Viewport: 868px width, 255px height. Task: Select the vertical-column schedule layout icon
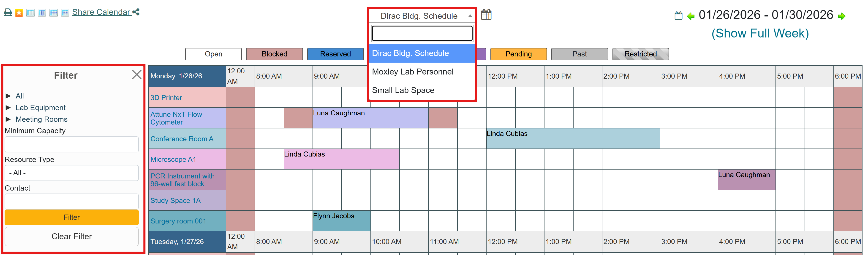(x=42, y=13)
